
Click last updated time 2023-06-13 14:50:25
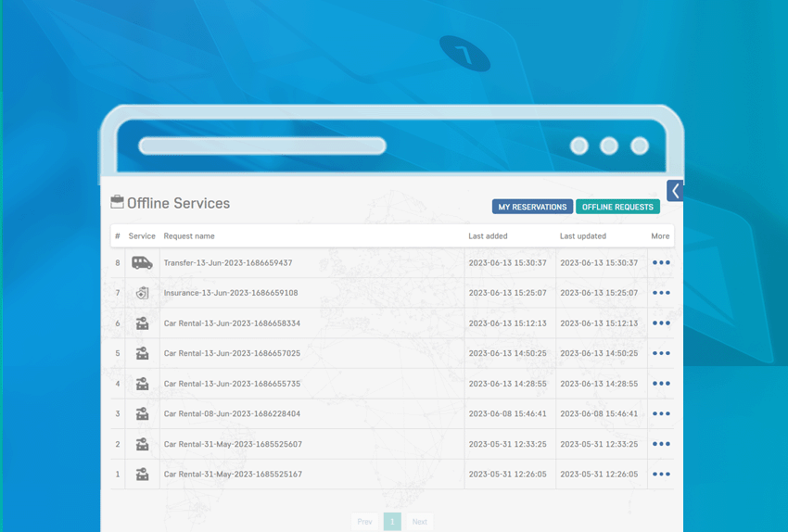599,353
